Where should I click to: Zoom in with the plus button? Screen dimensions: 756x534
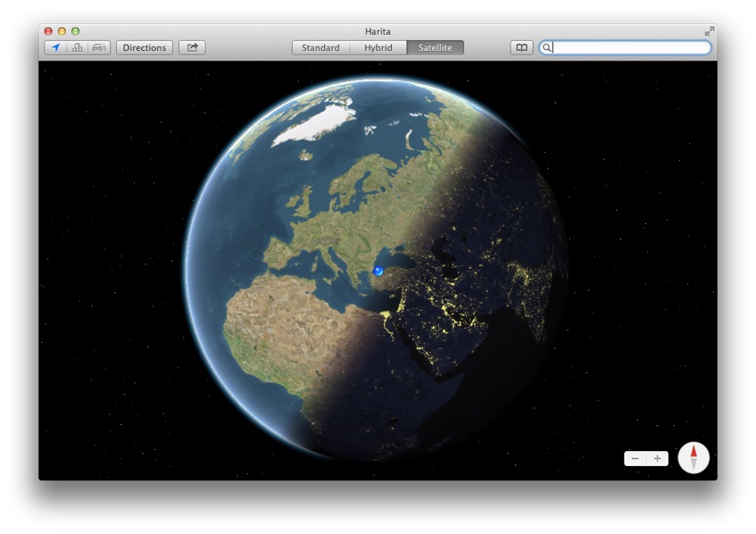[658, 458]
